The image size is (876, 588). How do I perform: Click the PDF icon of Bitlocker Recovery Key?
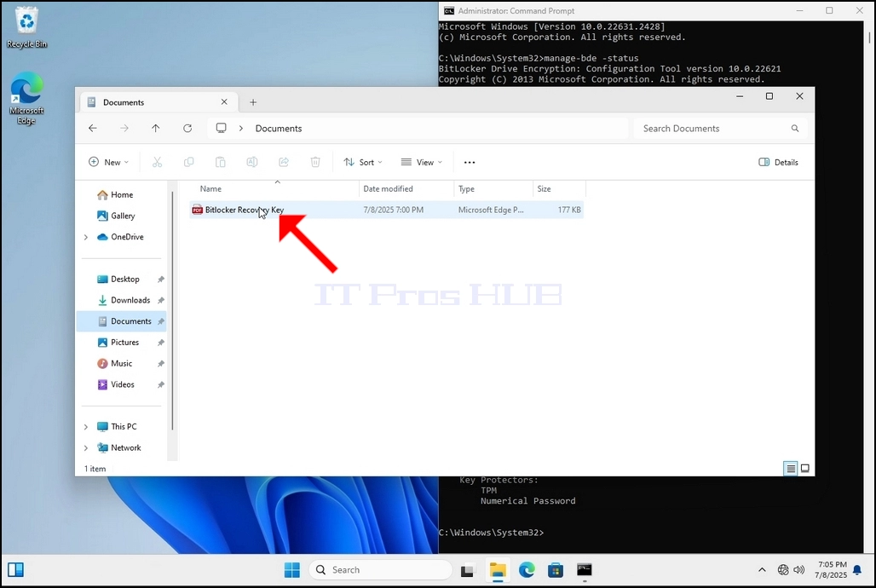coord(197,210)
